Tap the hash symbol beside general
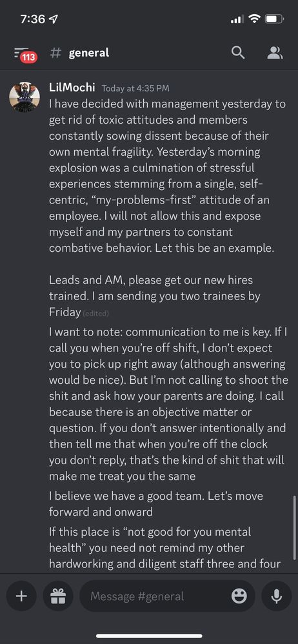Viewport: 298px width, 644px height. [x=55, y=53]
